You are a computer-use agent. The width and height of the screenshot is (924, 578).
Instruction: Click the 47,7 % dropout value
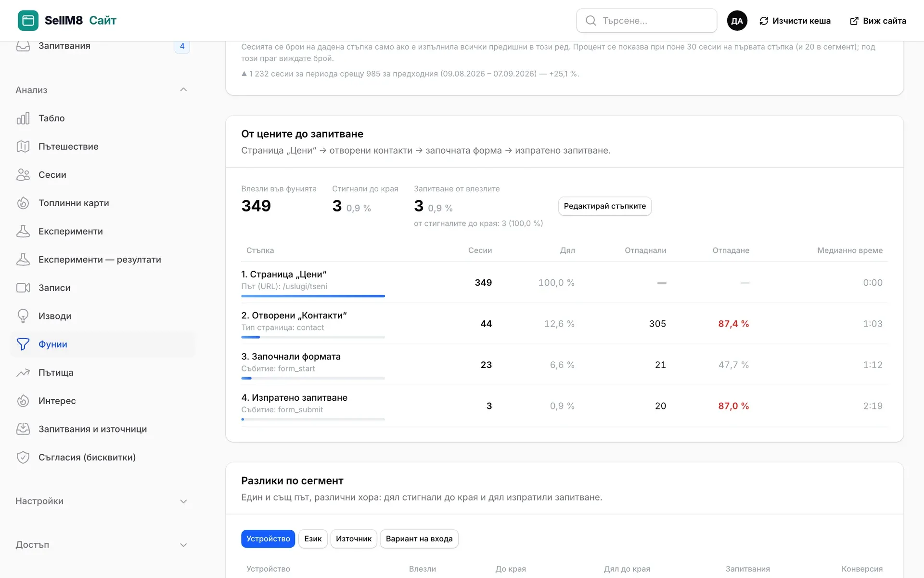click(x=733, y=365)
